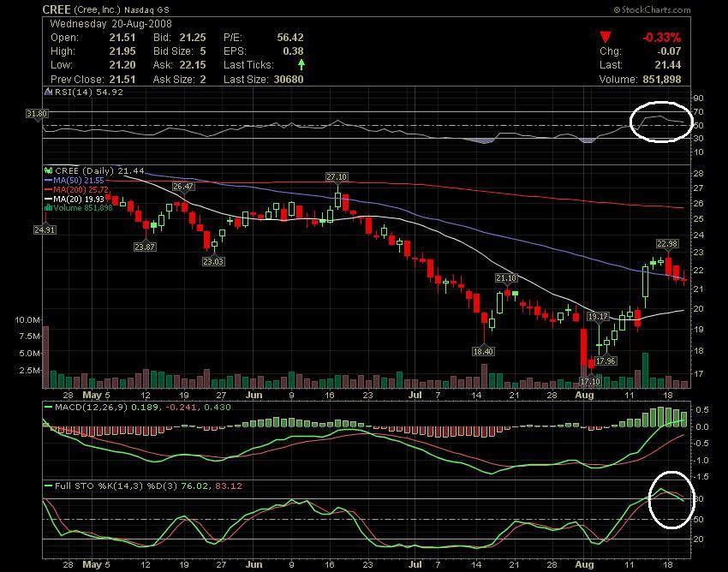Click the green up arrow beside Last Ticks

[301, 64]
